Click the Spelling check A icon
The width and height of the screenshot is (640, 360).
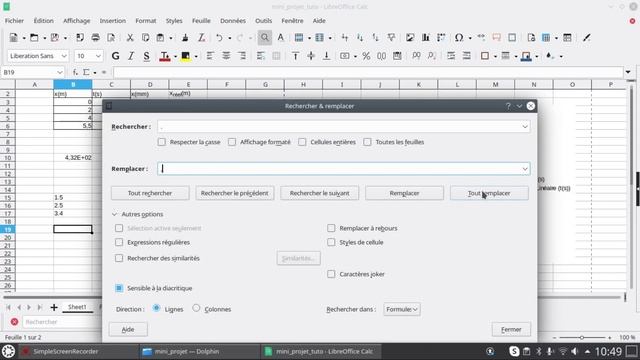pos(281,38)
